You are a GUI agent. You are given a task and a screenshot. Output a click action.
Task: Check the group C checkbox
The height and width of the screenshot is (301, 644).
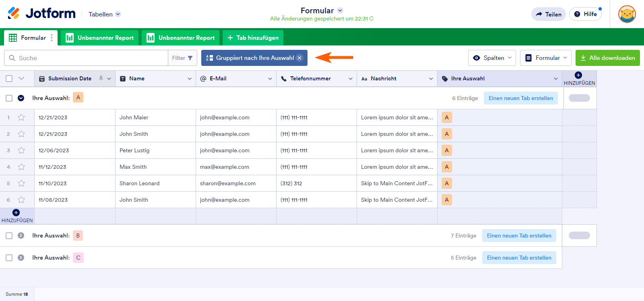click(x=9, y=258)
